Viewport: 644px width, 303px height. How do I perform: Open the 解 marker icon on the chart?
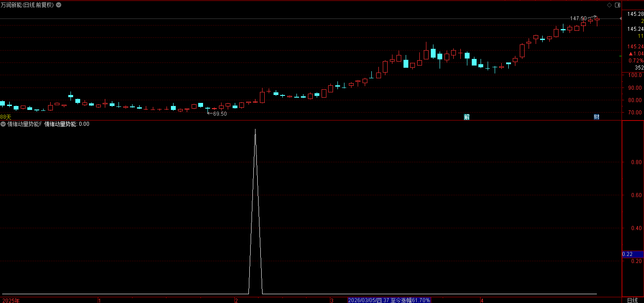click(x=467, y=117)
